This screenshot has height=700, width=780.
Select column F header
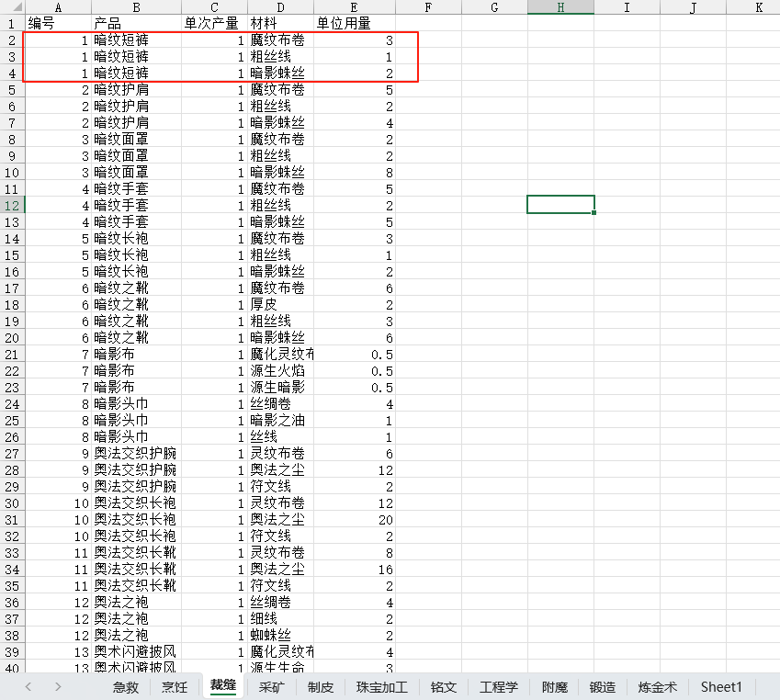pyautogui.click(x=428, y=7)
